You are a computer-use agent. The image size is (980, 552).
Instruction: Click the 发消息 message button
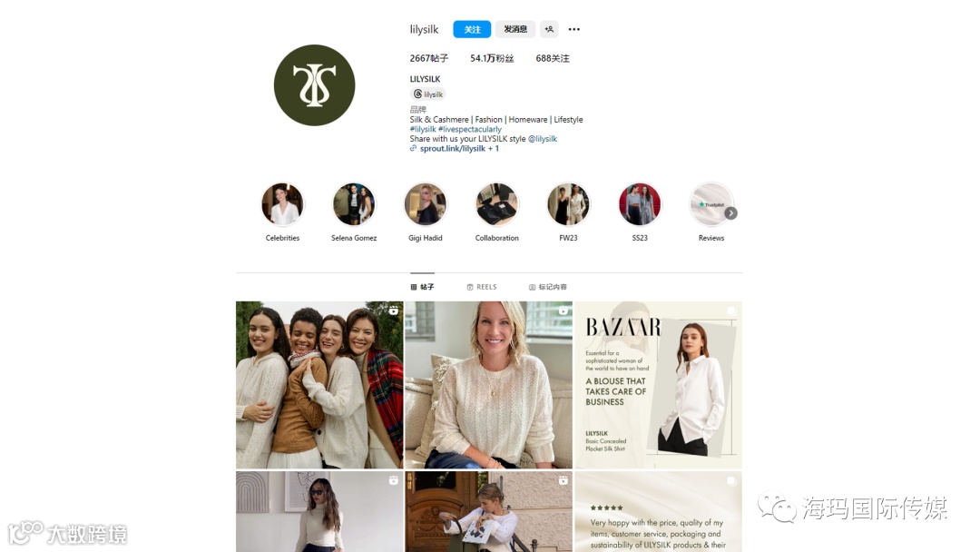tap(515, 29)
